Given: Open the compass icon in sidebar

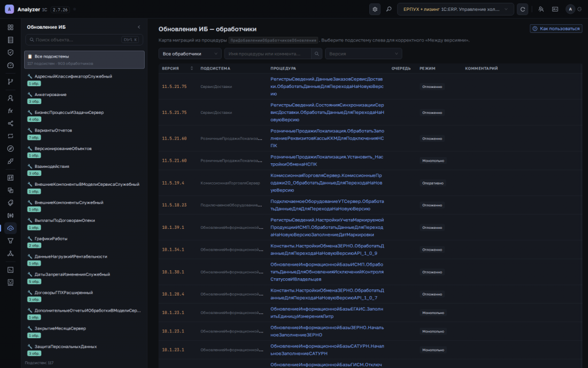Looking at the screenshot, I should click(x=10, y=149).
